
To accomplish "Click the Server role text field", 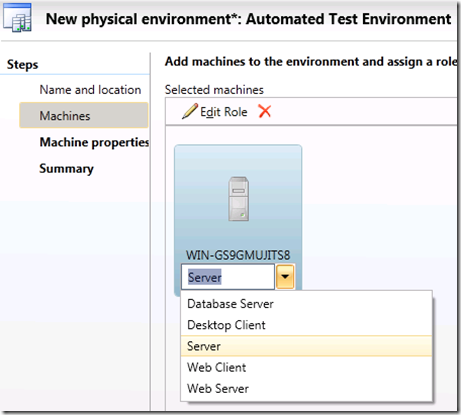I will point(228,277).
